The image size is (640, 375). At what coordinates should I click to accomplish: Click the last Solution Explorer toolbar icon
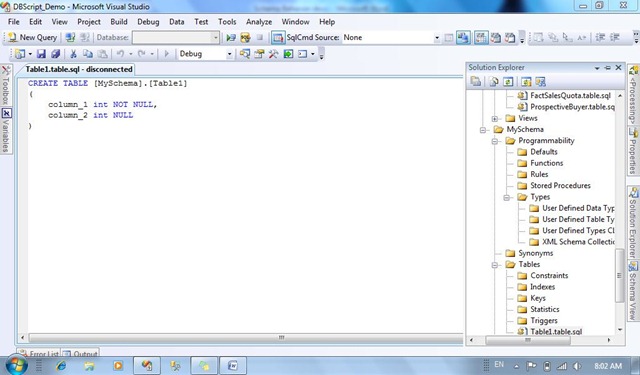tap(540, 82)
